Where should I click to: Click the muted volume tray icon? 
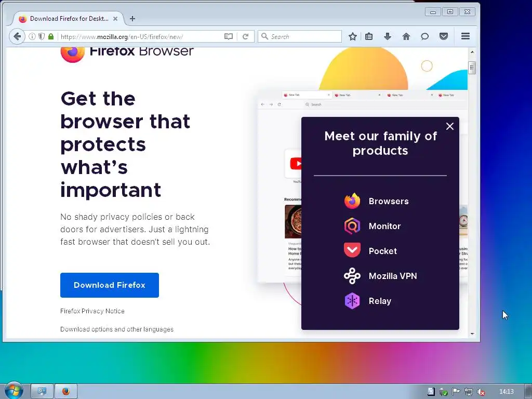pos(481,392)
